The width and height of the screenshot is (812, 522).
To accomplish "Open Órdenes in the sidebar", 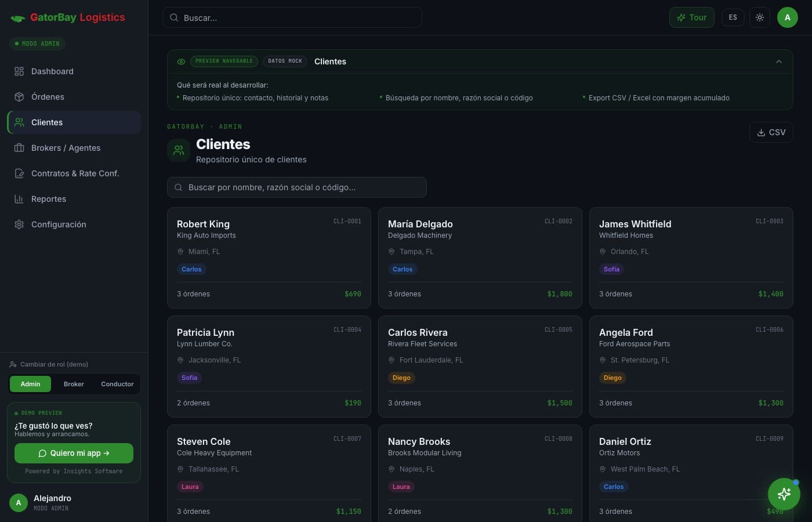I will click(x=74, y=97).
